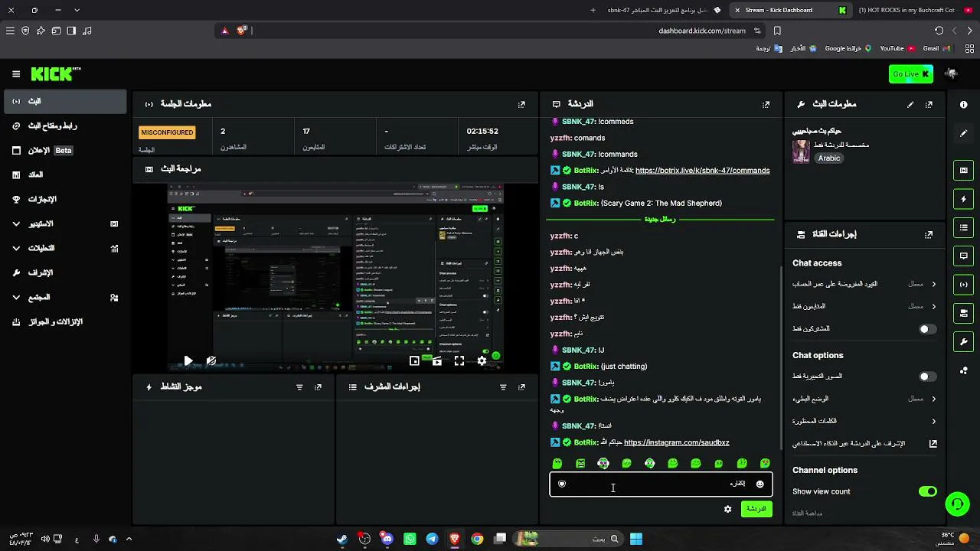Toggle the المشتركون فقط subscribers-only switch
980x551 pixels.
pyautogui.click(x=927, y=329)
